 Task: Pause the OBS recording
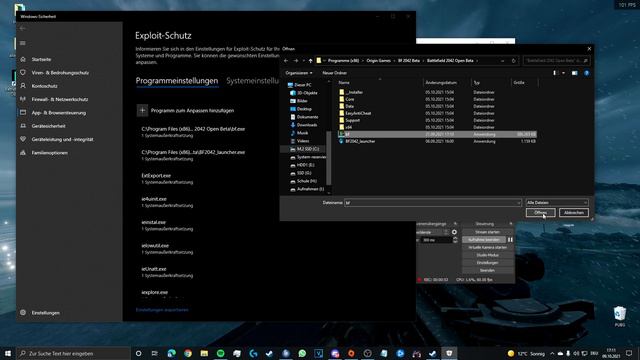[x=510, y=240]
